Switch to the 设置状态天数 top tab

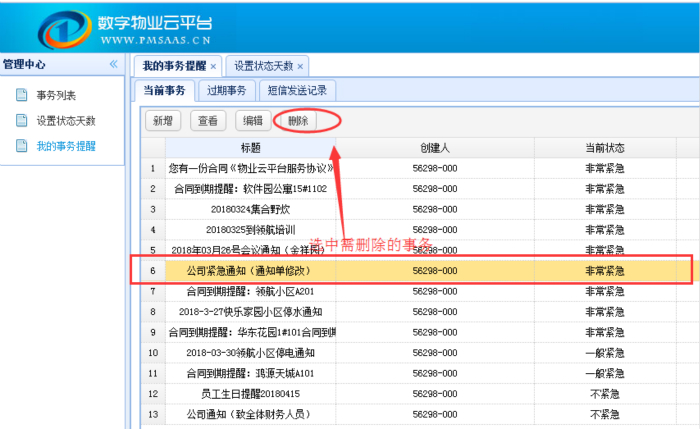click(263, 66)
